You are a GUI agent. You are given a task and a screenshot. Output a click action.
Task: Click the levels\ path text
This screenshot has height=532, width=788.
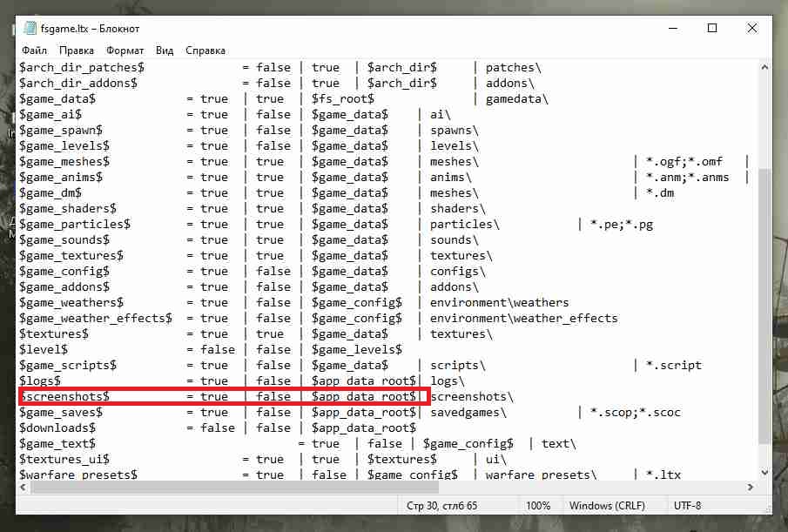(455, 145)
